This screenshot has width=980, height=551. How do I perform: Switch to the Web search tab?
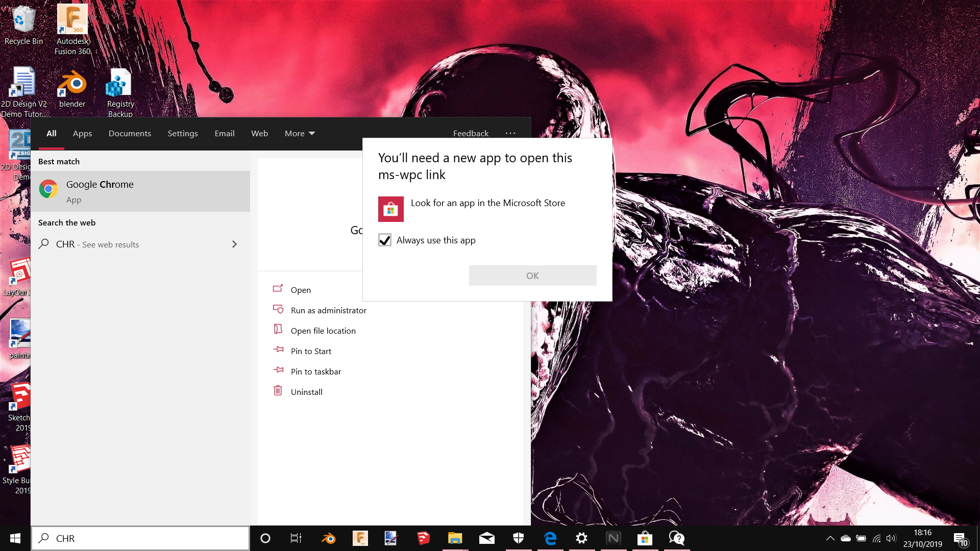pos(259,134)
